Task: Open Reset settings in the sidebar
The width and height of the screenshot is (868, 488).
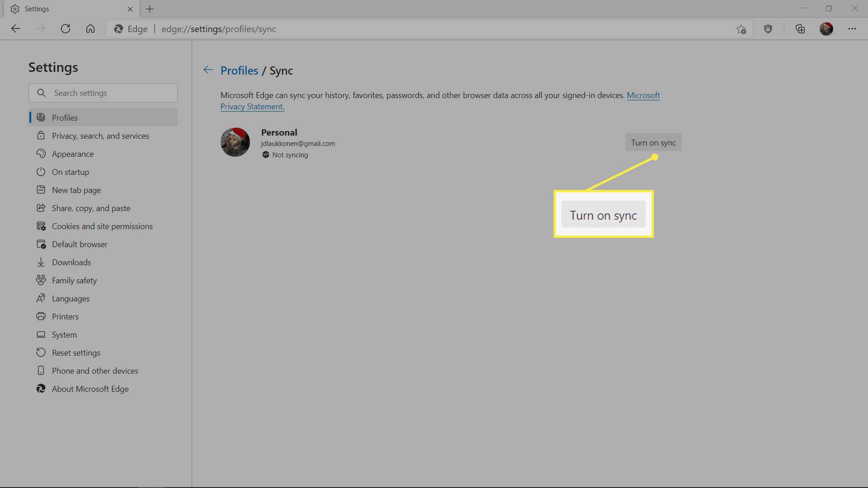Action: (x=103, y=352)
